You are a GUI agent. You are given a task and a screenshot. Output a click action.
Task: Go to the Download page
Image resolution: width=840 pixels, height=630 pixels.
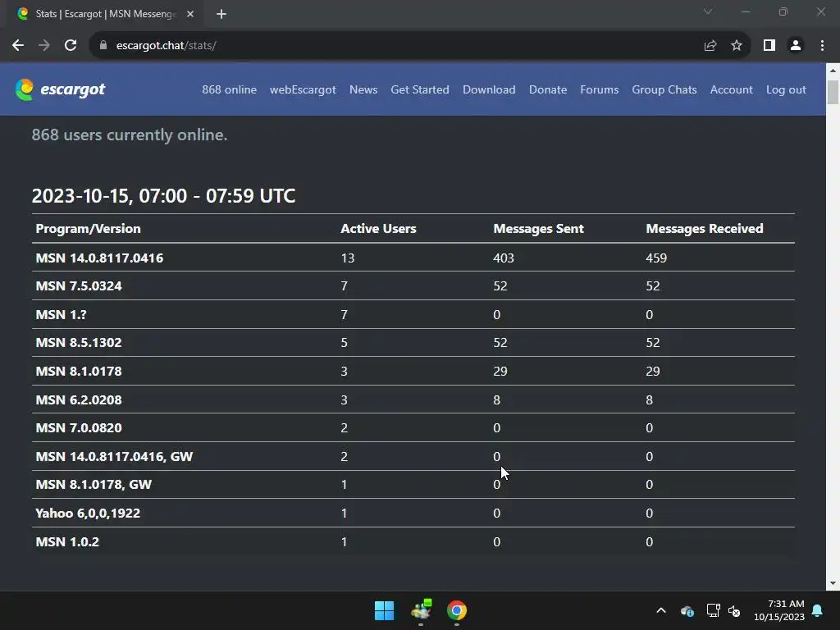[489, 89]
